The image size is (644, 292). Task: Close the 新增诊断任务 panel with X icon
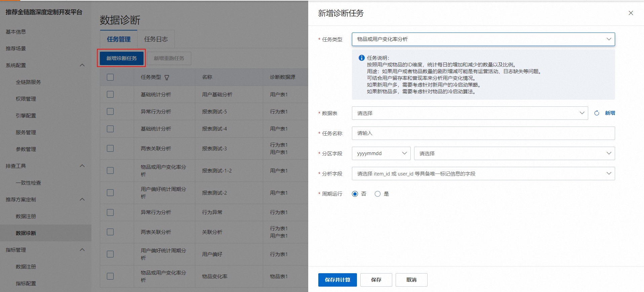coord(631,13)
